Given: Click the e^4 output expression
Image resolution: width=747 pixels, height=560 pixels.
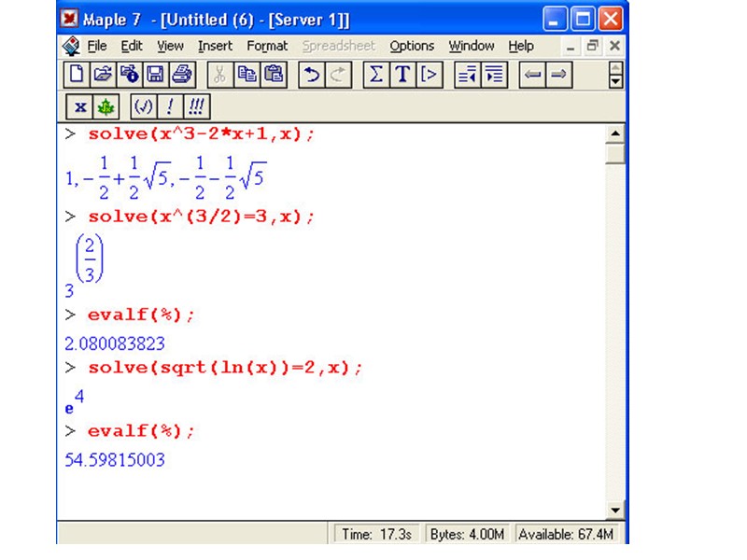Looking at the screenshot, I should (x=75, y=402).
